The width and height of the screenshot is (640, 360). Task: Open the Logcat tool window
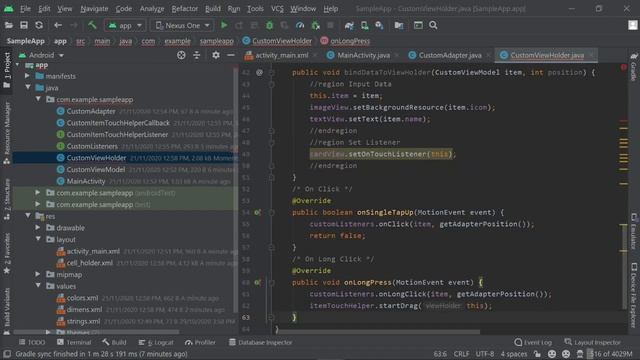coord(156,342)
